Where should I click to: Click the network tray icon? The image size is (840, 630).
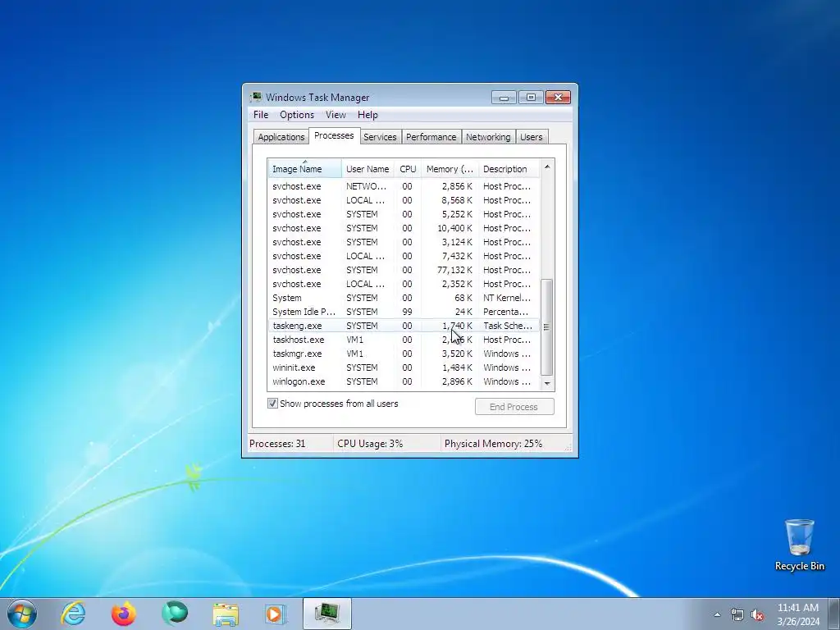(737, 614)
